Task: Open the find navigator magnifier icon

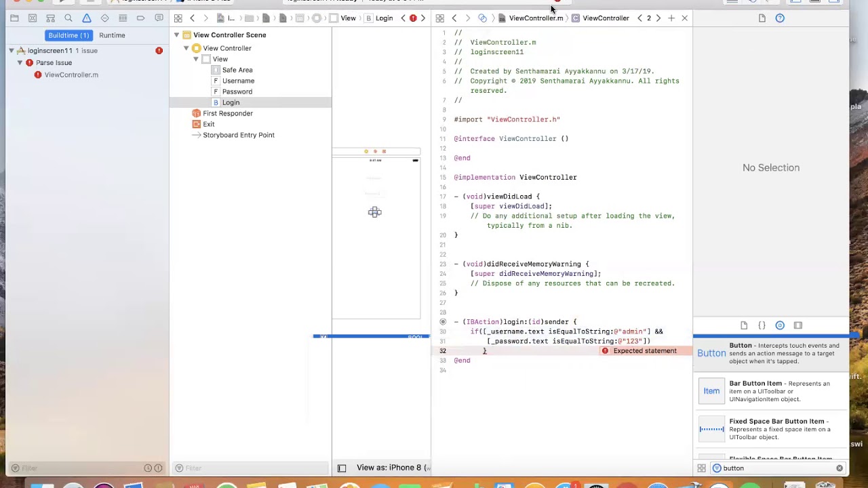Action: click(x=68, y=18)
